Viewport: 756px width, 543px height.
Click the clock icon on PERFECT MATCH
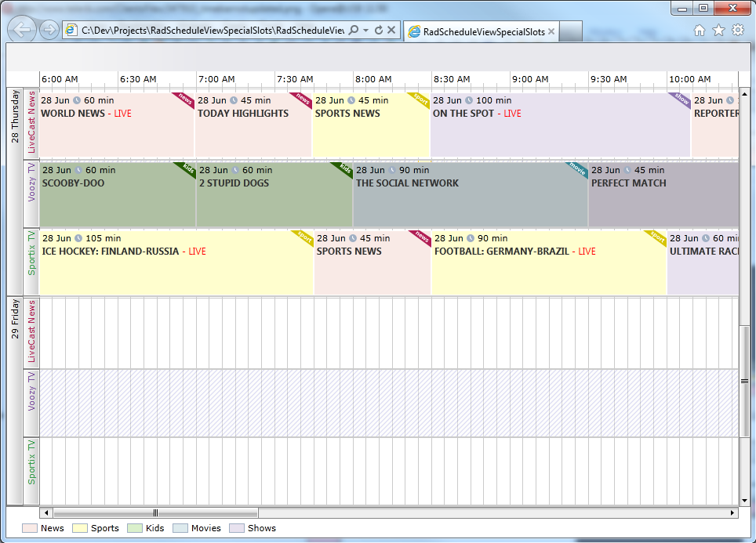click(627, 170)
